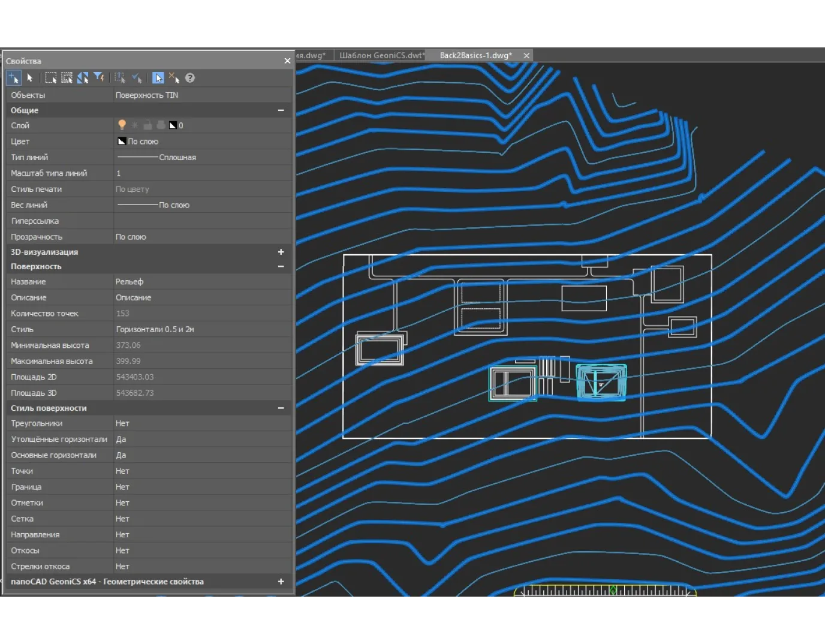Click the layer printer icon in Слой row
The width and height of the screenshot is (825, 644).
[x=161, y=125]
